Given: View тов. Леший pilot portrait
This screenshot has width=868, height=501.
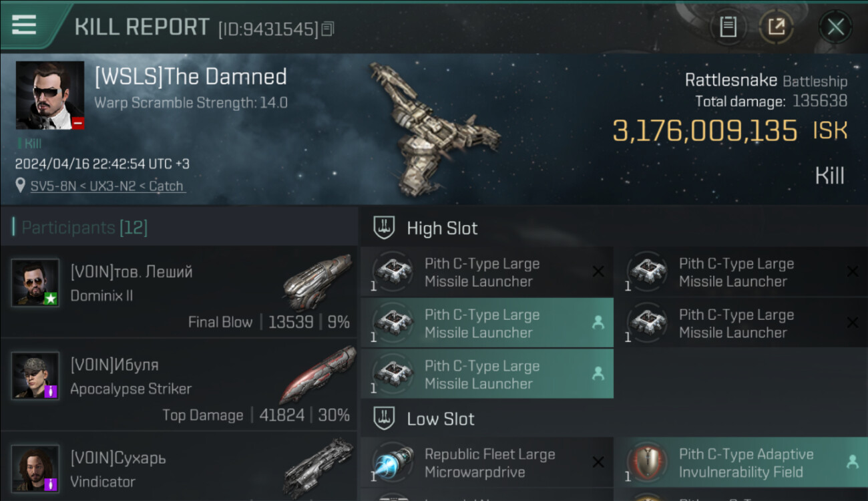Looking at the screenshot, I should (35, 283).
